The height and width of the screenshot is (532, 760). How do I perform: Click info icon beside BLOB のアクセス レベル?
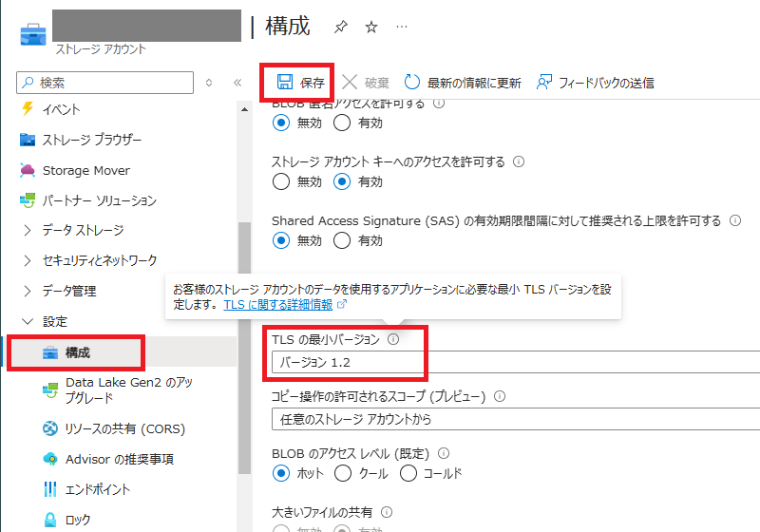coord(444,453)
